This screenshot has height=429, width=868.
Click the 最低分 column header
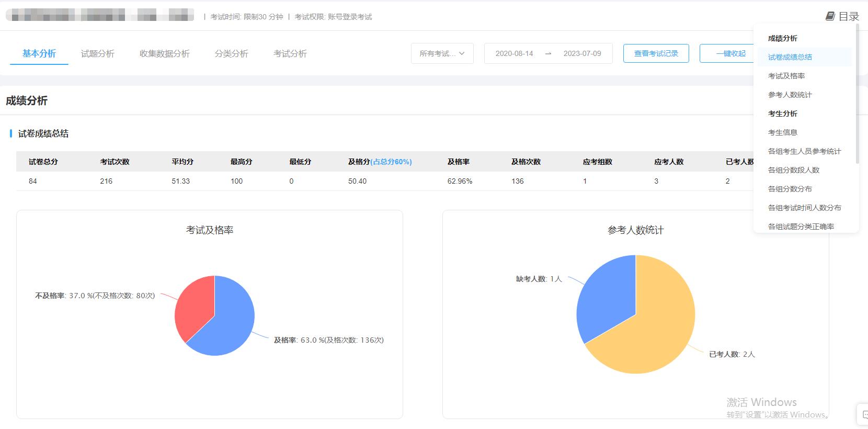(x=300, y=162)
